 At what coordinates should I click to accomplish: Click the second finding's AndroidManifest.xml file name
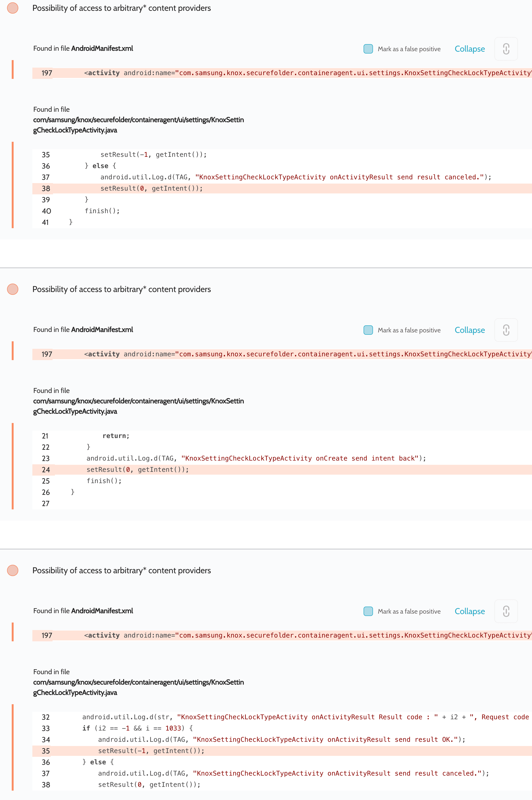[102, 330]
